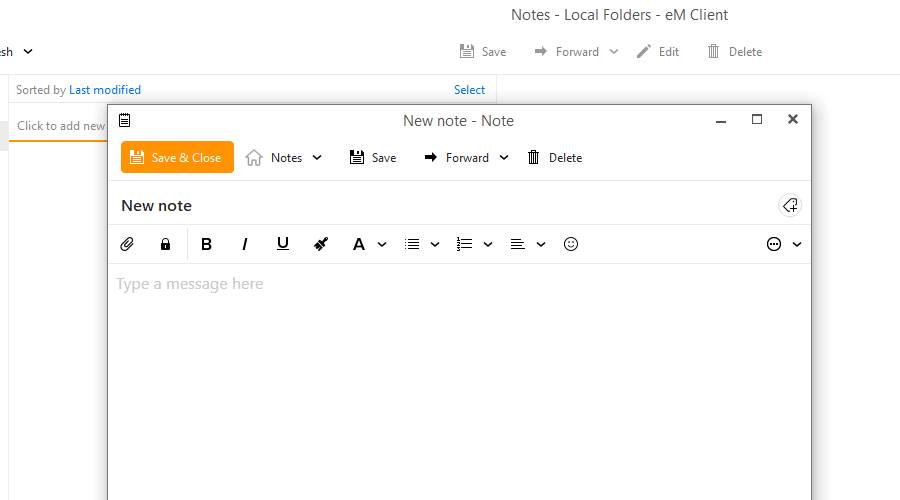Image resolution: width=900 pixels, height=500 pixels.
Task: Click the Select link in the notes list
Action: 470,90
